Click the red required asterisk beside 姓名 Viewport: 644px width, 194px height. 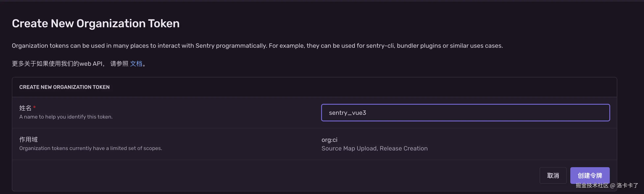click(x=34, y=107)
